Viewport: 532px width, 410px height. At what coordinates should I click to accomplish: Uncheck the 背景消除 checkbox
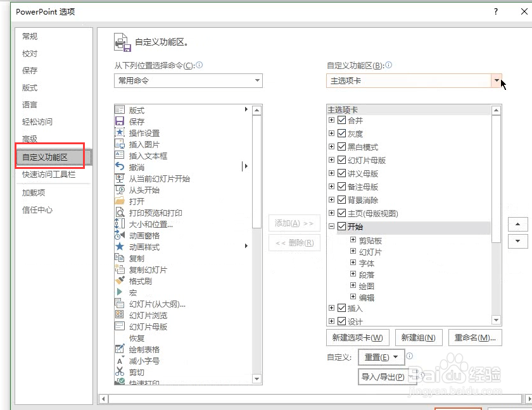(341, 199)
